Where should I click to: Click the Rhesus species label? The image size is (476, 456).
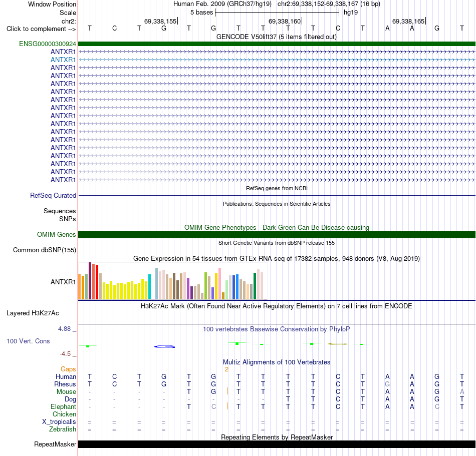[x=65, y=384]
